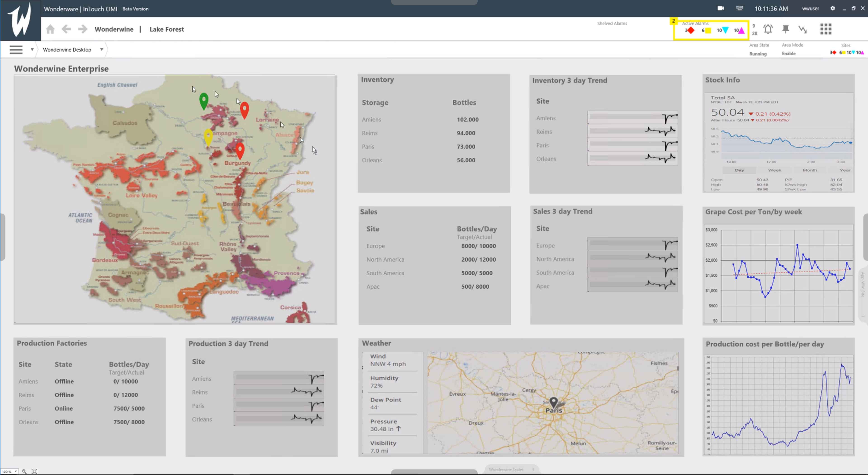Switch the stock chart to Year
Image resolution: width=868 pixels, height=475 pixels.
click(844, 170)
